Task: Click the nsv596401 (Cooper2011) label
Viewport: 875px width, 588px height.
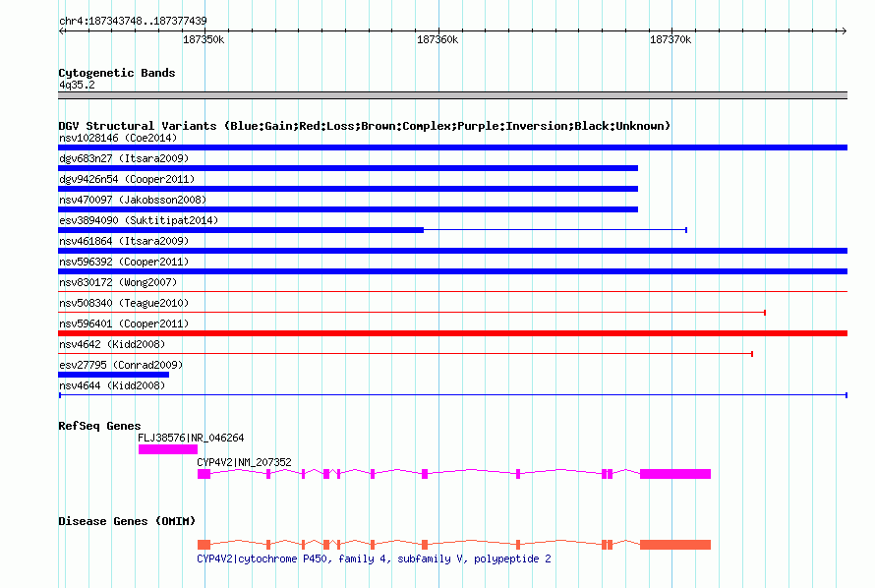Action: coord(124,323)
